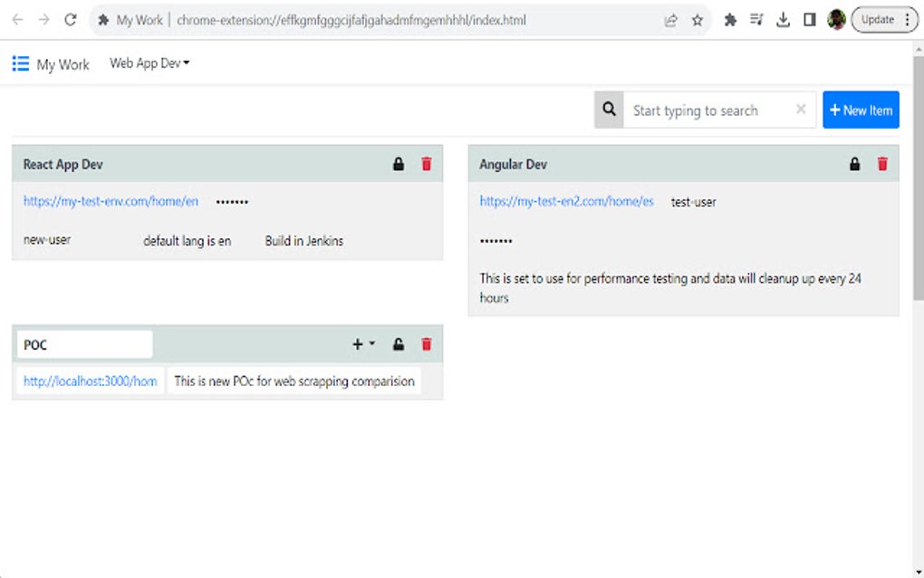This screenshot has width=924, height=578.
Task: Click the search magnifier icon
Action: tap(609, 109)
